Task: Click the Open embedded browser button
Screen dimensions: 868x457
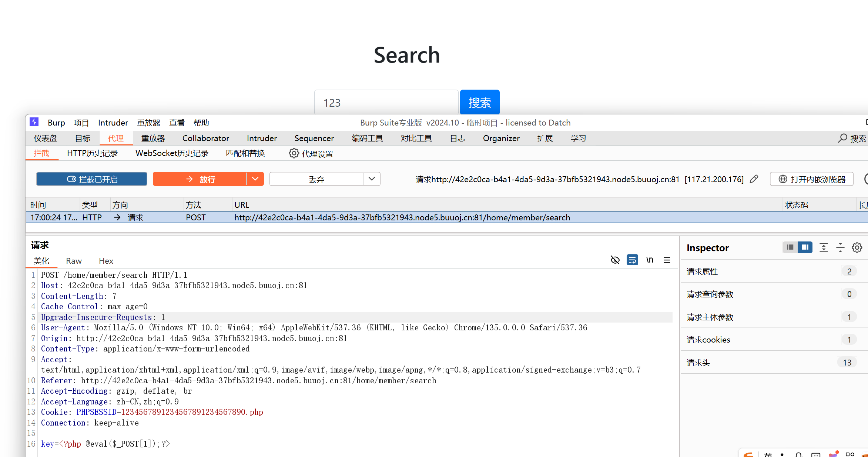Action: point(811,179)
